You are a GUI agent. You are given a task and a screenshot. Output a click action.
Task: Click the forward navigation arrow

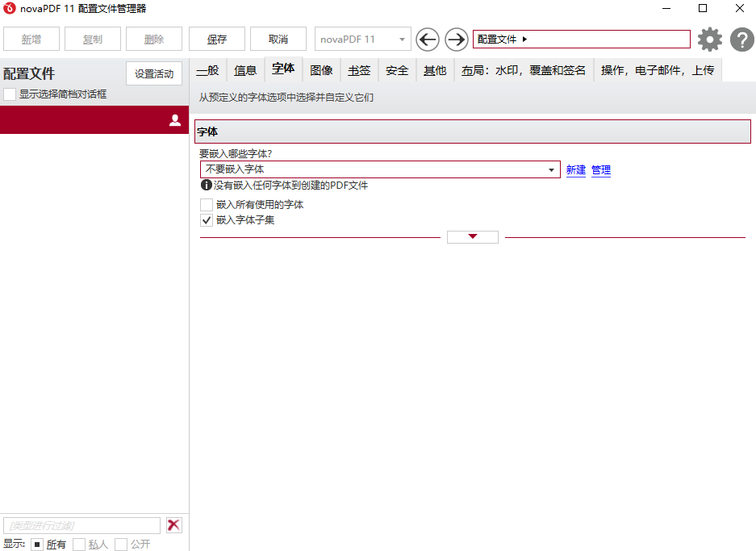coord(456,39)
